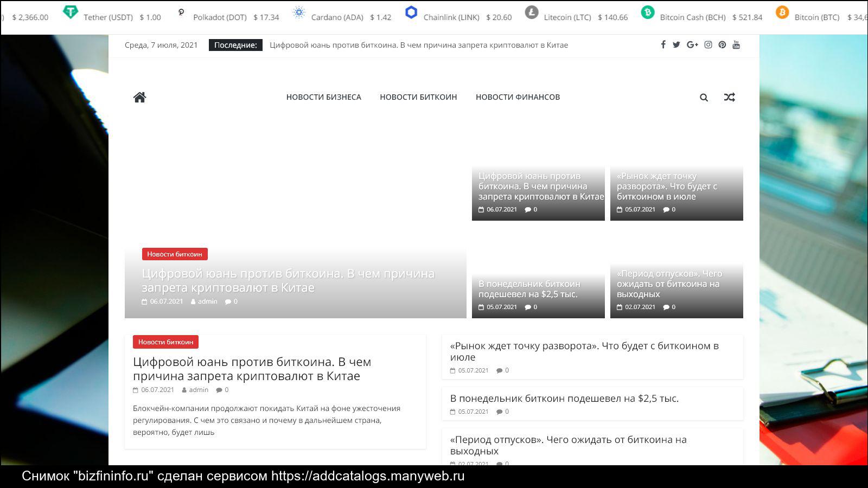Open the Instagram icon in the top bar
This screenshot has width=868, height=488.
(x=707, y=45)
